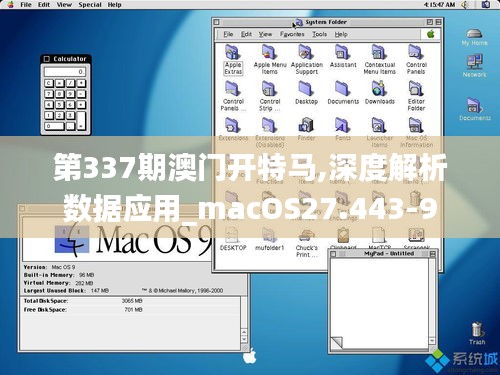The height and width of the screenshot is (375, 500).
Task: Click the Calculator display field
Action: (65, 72)
